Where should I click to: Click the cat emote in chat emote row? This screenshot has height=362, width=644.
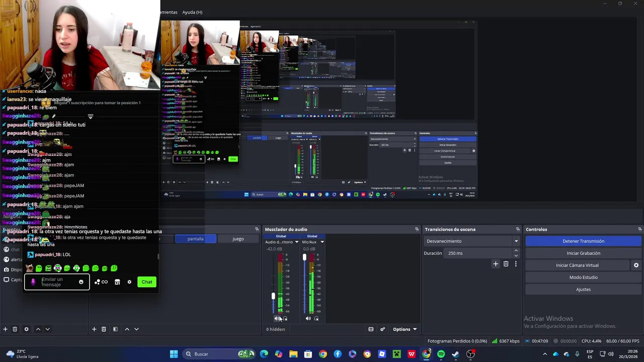tap(29, 268)
